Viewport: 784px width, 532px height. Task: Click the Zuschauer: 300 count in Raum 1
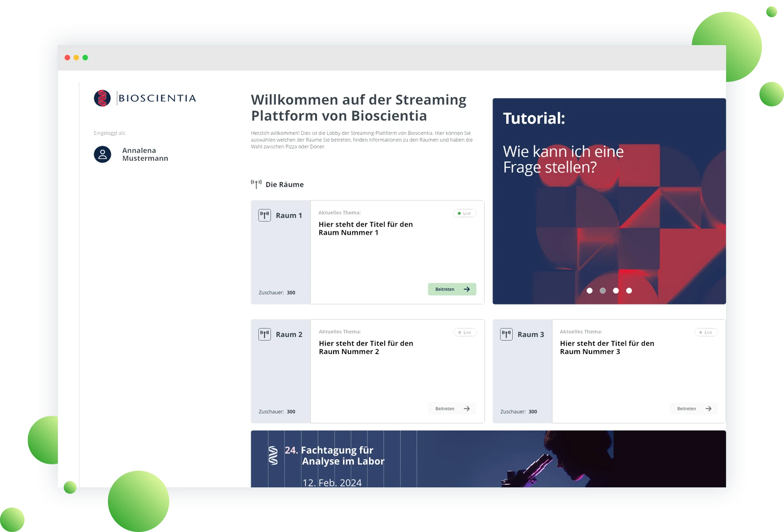tap(277, 293)
